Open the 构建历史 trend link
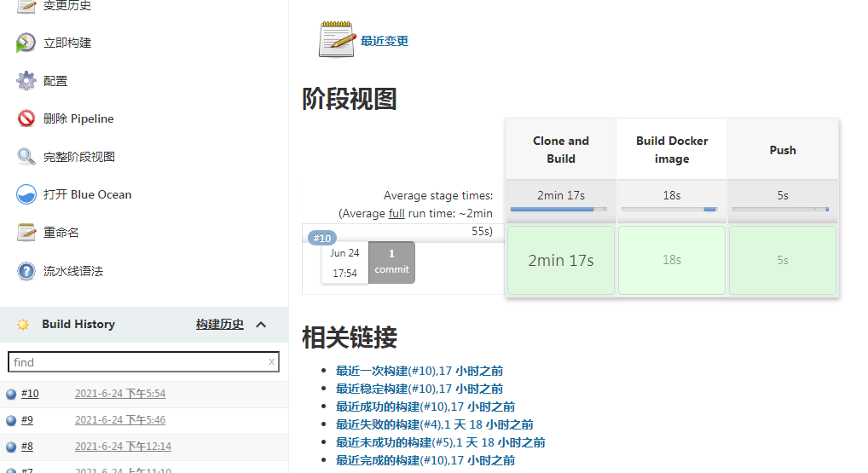 (x=220, y=324)
